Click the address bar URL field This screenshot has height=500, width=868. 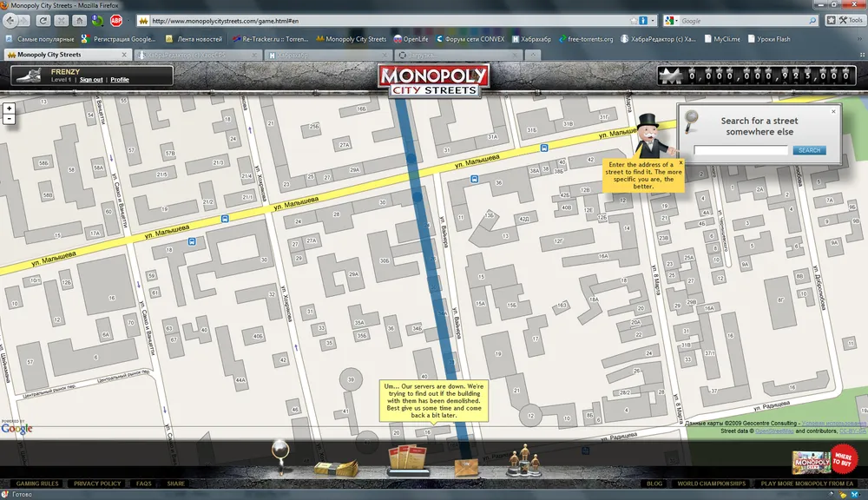389,21
